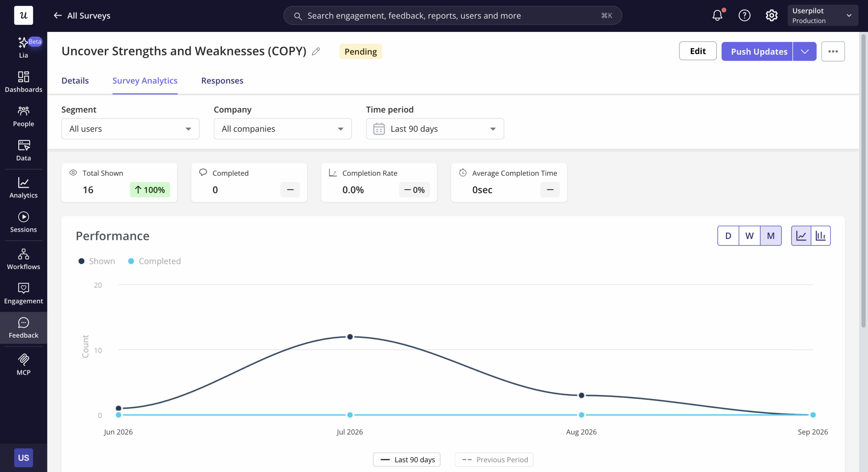
Task: Go back to All Surveys
Action: 82,15
